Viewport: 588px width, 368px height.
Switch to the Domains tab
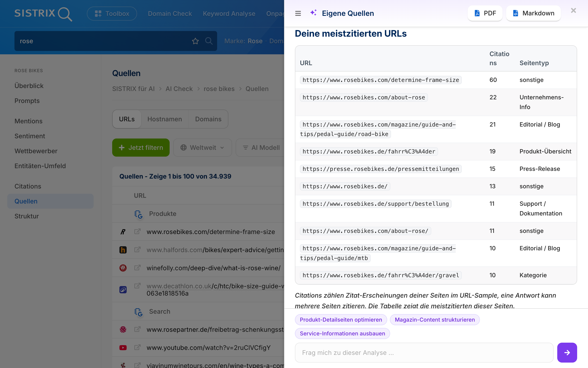pos(208,119)
